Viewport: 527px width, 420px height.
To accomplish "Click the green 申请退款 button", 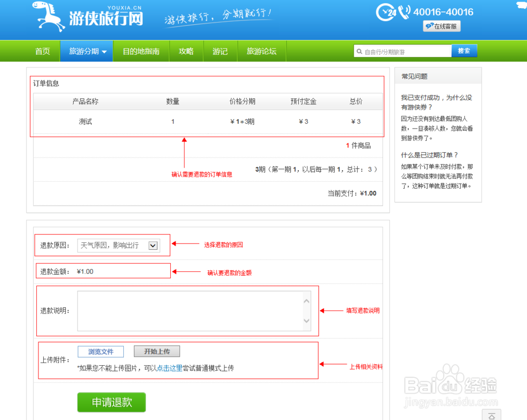I will point(111,402).
